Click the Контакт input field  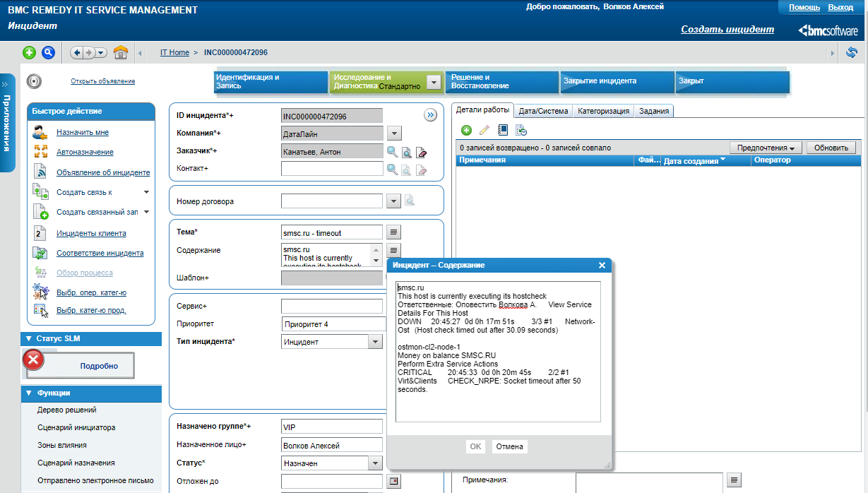coord(331,169)
